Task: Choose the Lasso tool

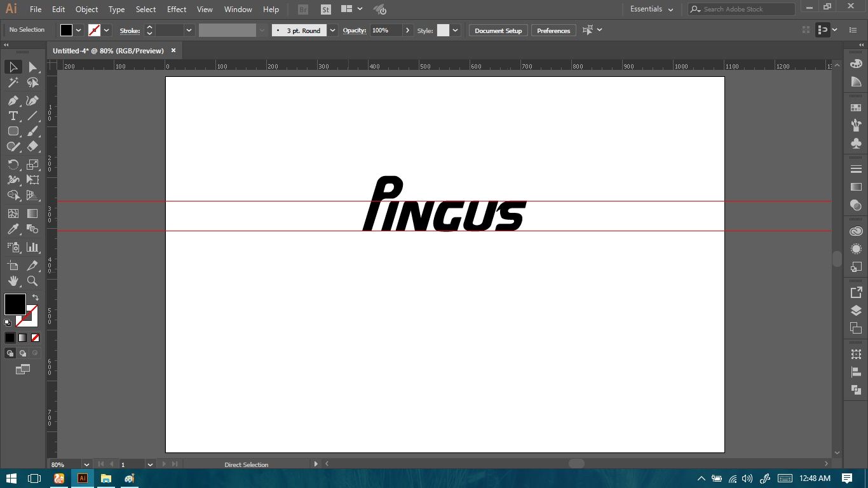Action: pos(32,83)
